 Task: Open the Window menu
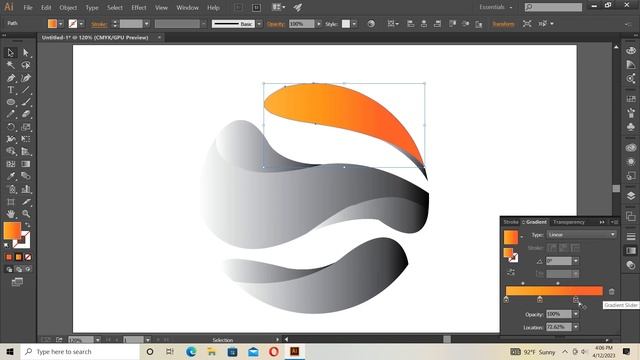pyautogui.click(x=187, y=7)
